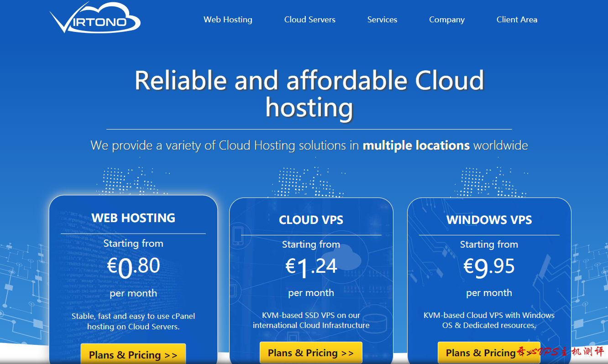Image resolution: width=608 pixels, height=364 pixels.
Task: Go to the Client Area link
Action: [x=517, y=20]
